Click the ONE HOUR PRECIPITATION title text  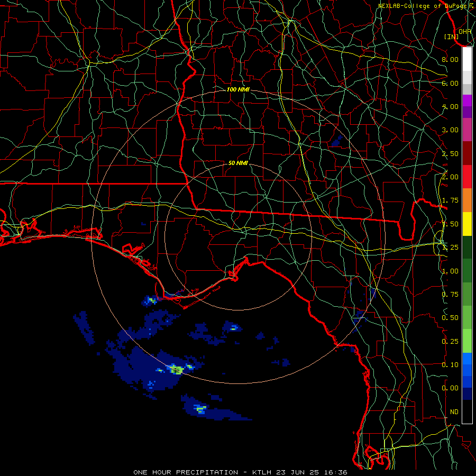(186, 472)
